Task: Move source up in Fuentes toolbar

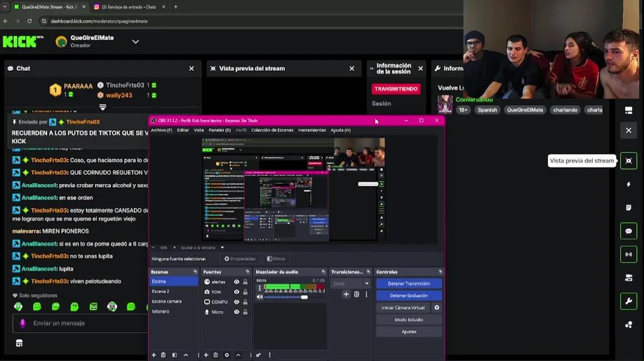Action: tap(238, 355)
